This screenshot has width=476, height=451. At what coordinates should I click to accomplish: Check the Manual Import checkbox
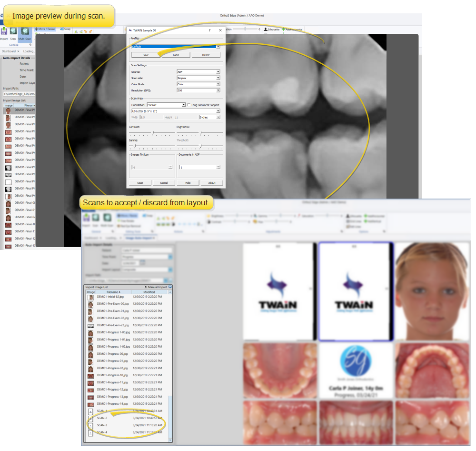(146, 287)
